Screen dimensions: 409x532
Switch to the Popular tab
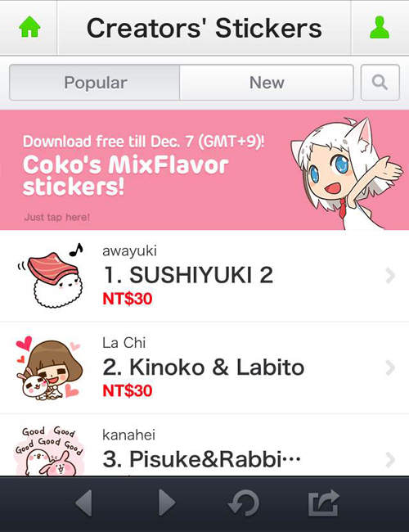tap(95, 83)
